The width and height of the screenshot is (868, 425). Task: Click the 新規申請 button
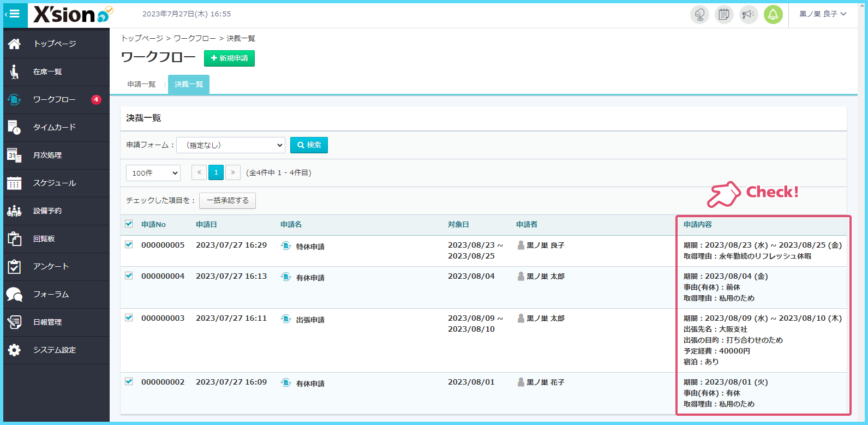[x=229, y=58]
